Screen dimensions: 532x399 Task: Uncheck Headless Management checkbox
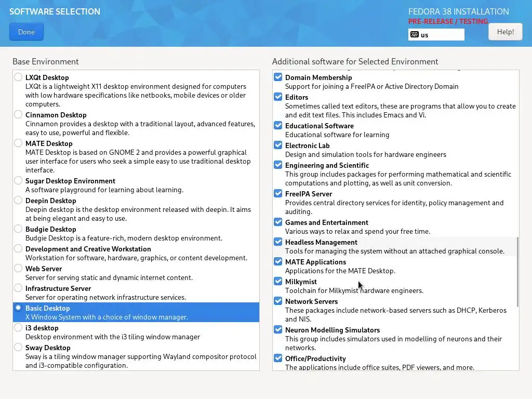(x=278, y=242)
